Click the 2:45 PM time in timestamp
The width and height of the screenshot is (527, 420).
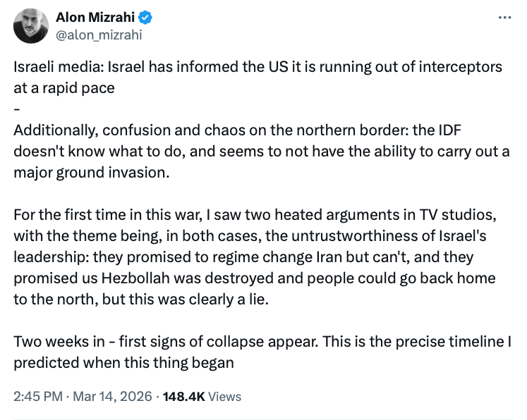pyautogui.click(x=39, y=397)
